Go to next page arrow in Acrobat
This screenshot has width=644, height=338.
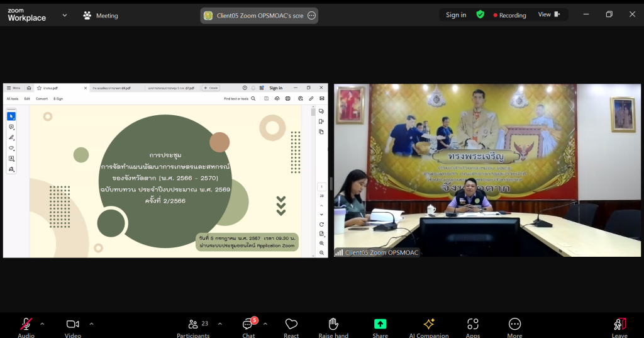click(x=321, y=215)
